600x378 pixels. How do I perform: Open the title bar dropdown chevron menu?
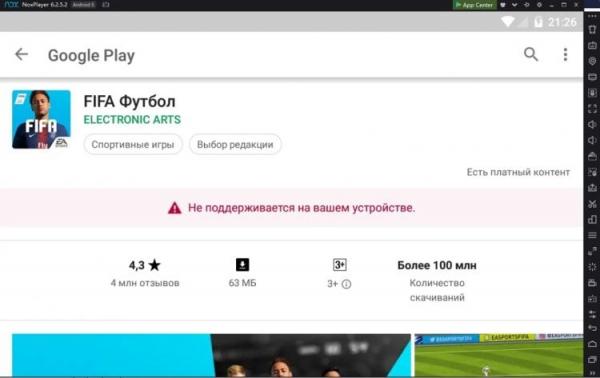click(x=515, y=5)
